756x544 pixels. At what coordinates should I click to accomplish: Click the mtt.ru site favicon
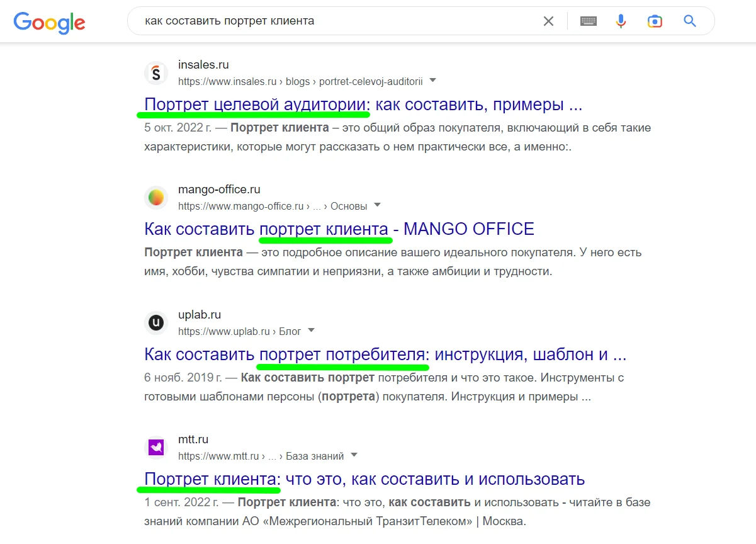156,448
